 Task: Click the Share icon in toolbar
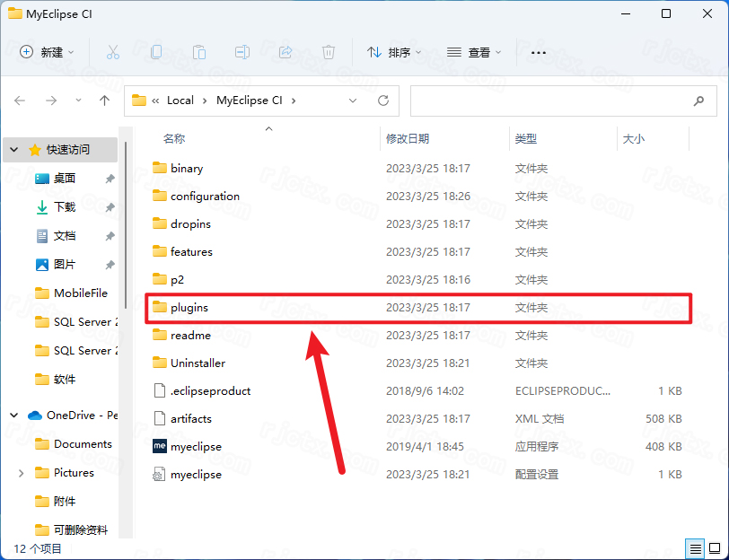285,52
